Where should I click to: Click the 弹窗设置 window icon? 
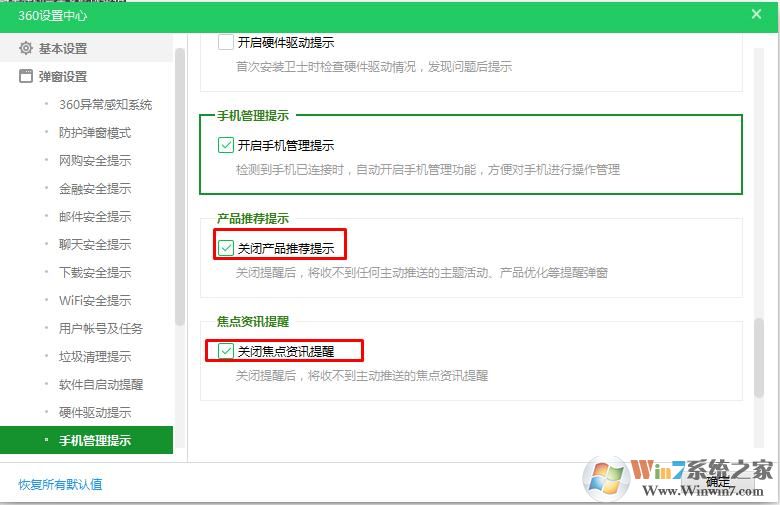[26, 76]
